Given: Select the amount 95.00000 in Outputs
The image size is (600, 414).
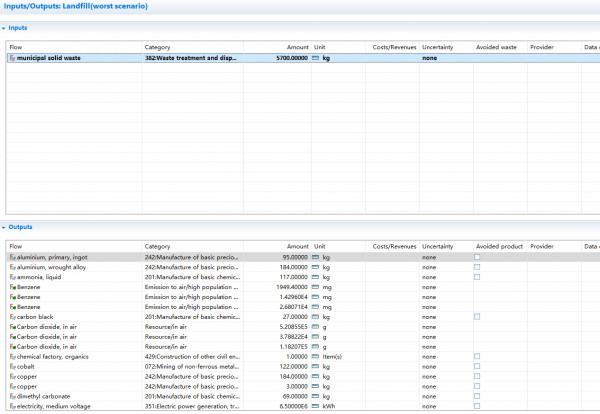Looking at the screenshot, I should (295, 257).
